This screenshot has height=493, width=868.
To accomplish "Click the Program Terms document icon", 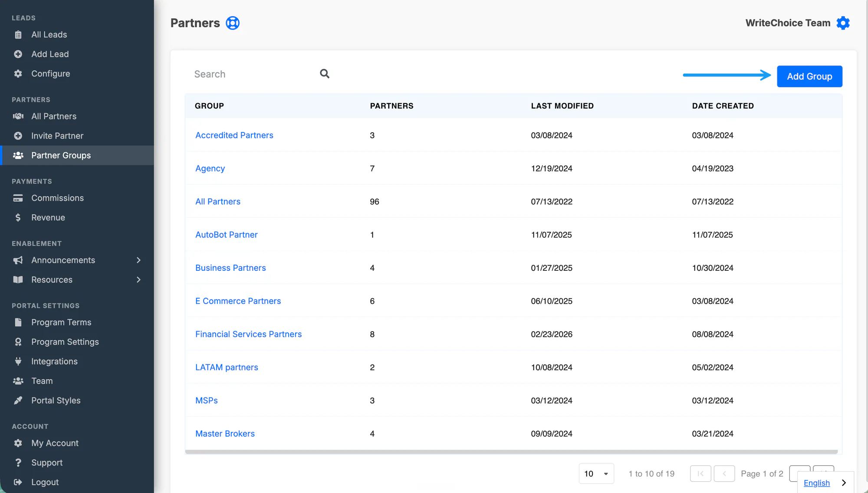I will point(18,322).
